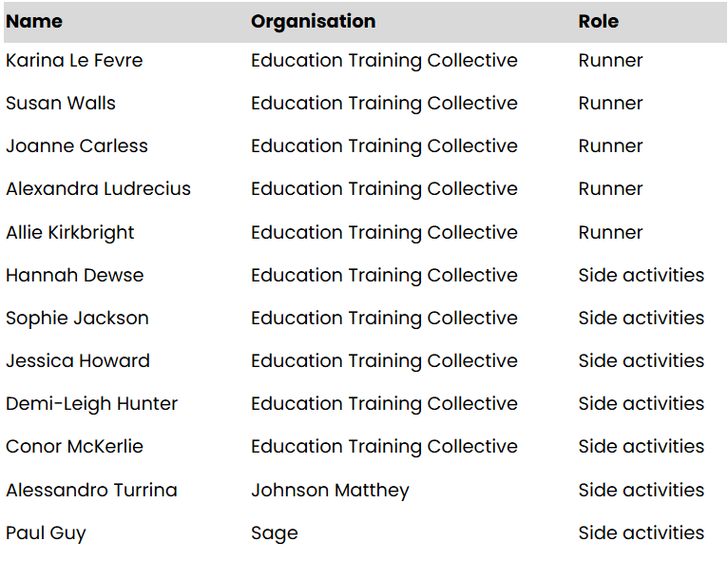728x561 pixels.
Task: Click the Johnson Matthey organisation cell
Action: 330,490
